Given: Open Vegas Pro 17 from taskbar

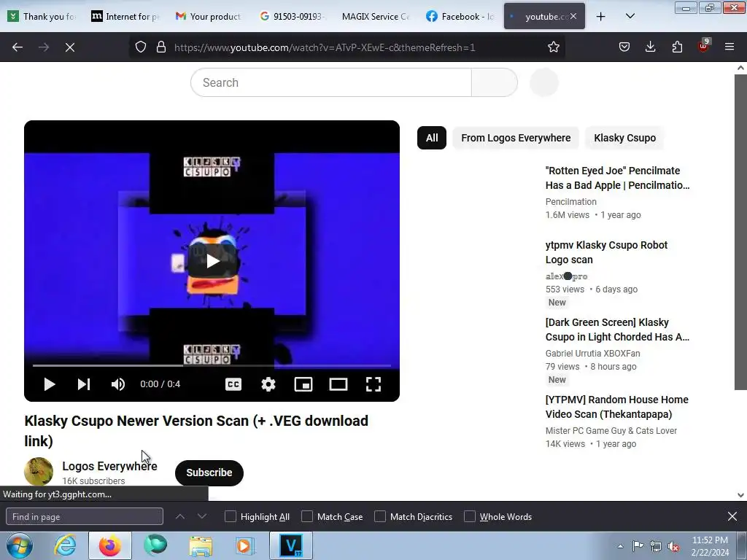Looking at the screenshot, I should coord(291,545).
